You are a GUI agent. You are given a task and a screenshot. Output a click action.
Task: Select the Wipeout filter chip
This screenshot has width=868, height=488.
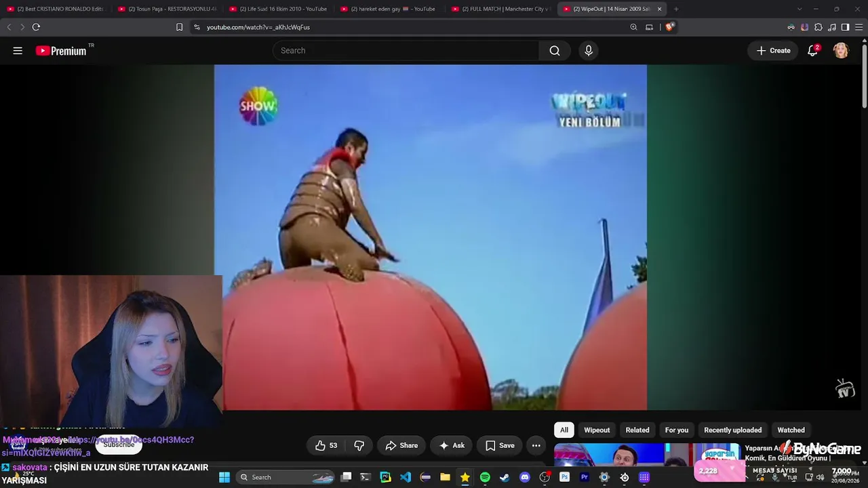coord(597,430)
